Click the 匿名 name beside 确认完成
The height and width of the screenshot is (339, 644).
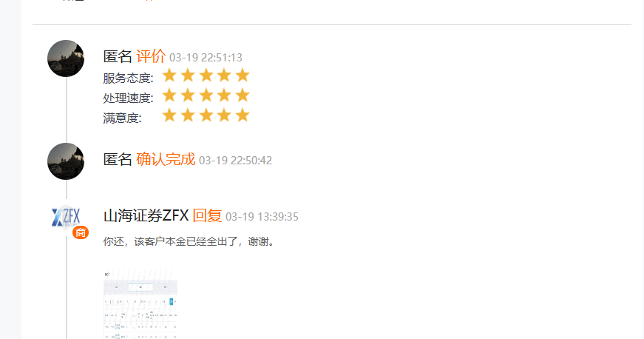coord(118,159)
